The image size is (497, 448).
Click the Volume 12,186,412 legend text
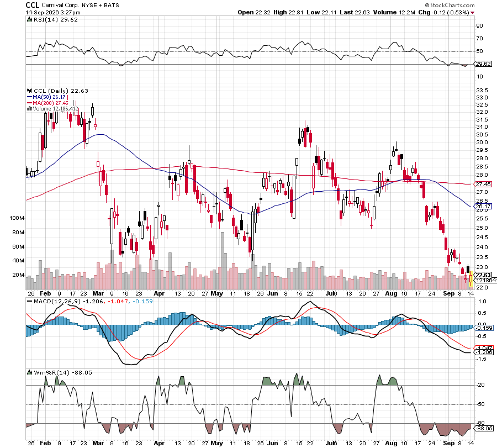coord(55,108)
